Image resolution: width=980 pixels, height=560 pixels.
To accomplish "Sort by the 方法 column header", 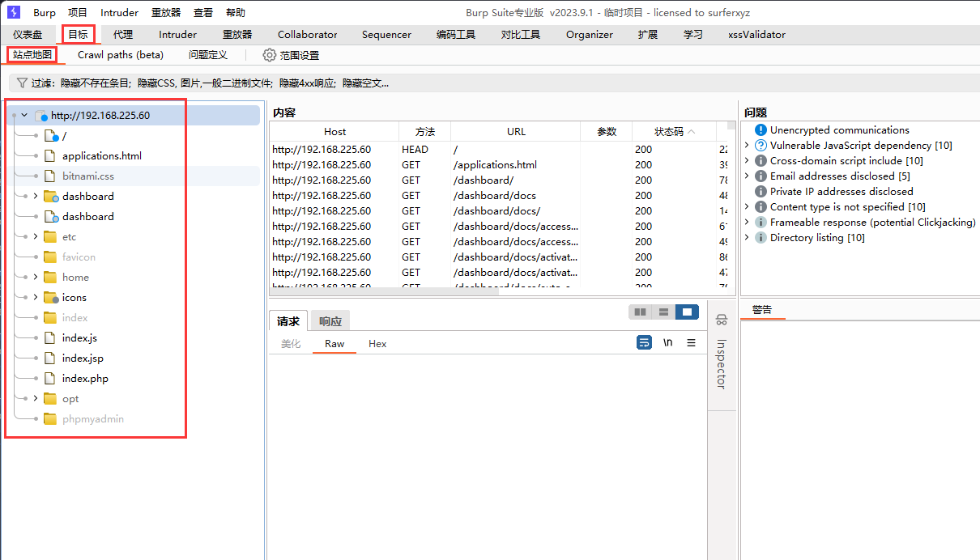I will (x=425, y=131).
